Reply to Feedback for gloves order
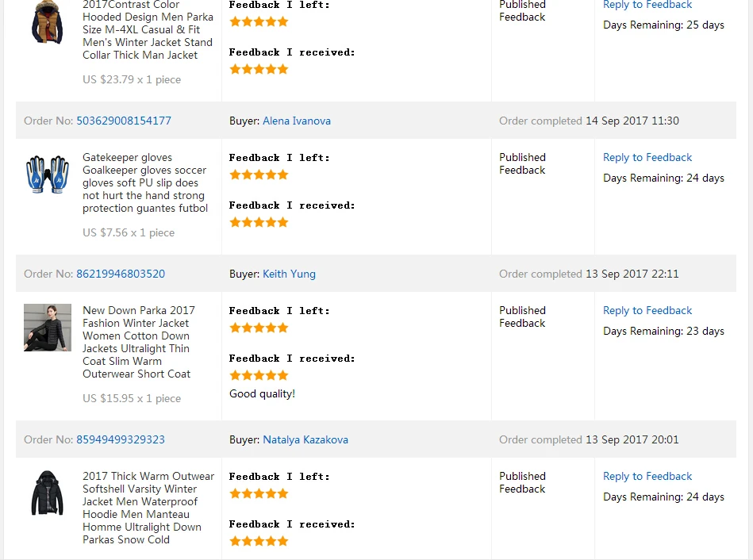Image resolution: width=753 pixels, height=560 pixels. point(647,157)
